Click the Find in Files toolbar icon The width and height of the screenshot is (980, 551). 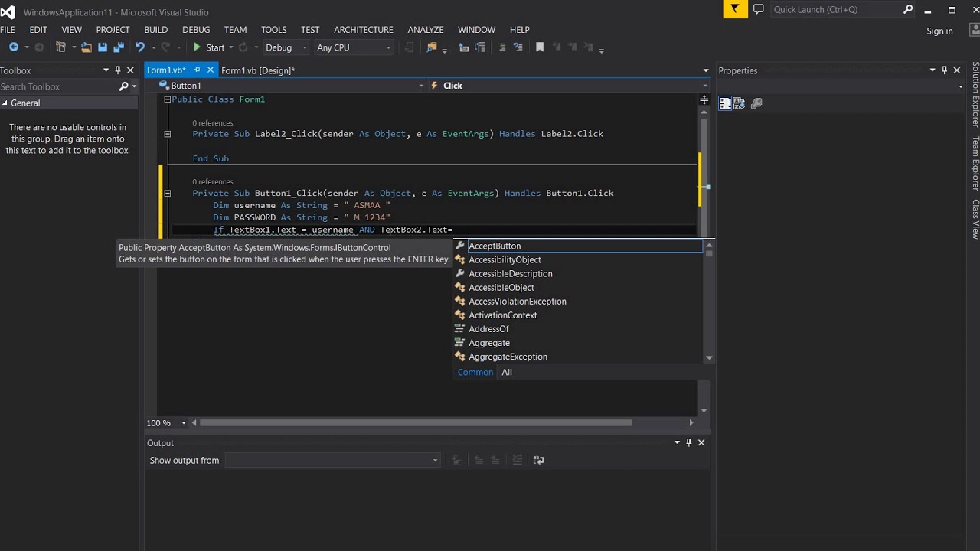[x=431, y=47]
